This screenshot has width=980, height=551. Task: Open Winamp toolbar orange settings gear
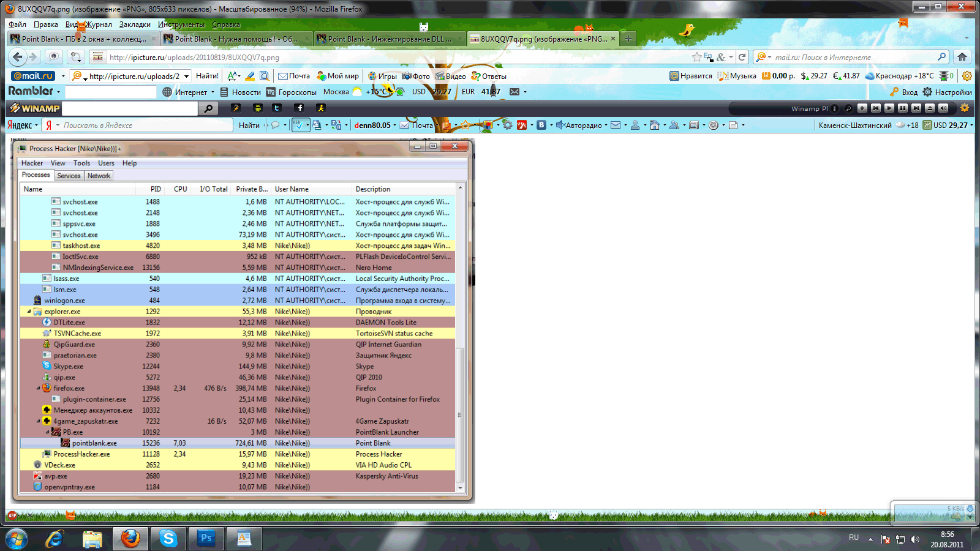click(965, 108)
